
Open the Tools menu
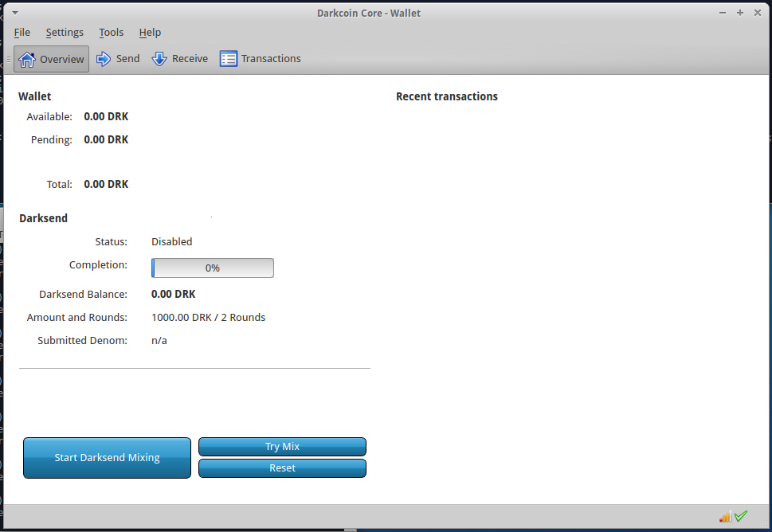point(112,33)
